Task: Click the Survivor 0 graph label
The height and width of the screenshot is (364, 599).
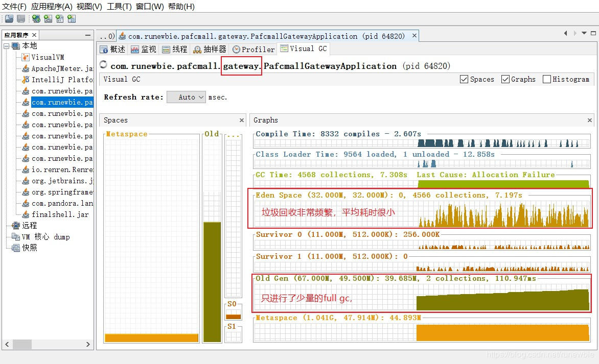Action: [348, 235]
